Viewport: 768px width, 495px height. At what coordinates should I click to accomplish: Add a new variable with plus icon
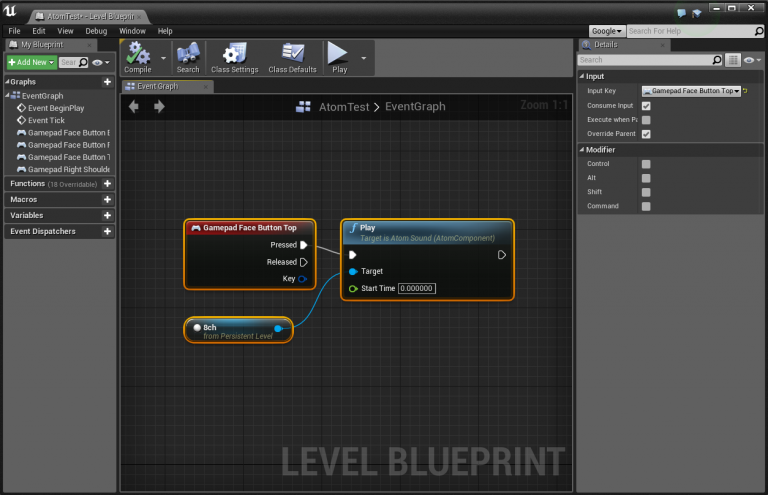(107, 215)
